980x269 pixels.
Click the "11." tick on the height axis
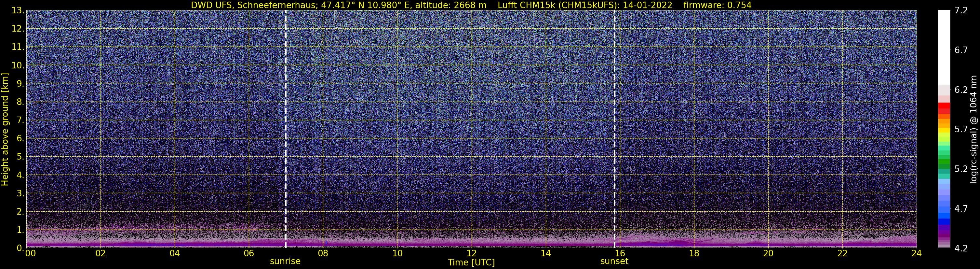click(x=18, y=47)
